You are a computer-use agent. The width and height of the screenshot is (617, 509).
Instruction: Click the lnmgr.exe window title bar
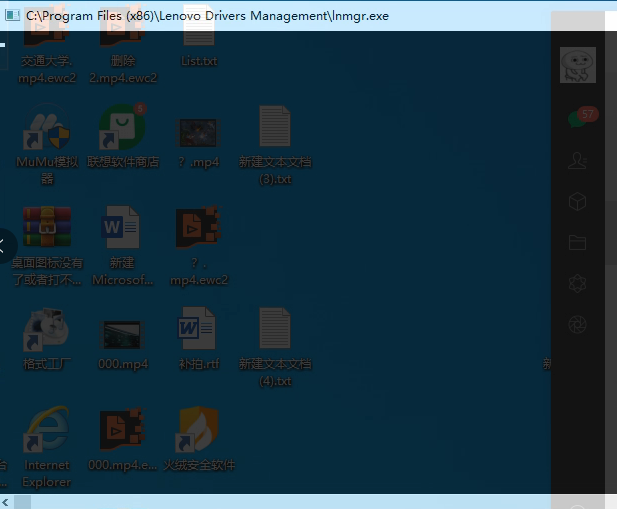(x=300, y=16)
